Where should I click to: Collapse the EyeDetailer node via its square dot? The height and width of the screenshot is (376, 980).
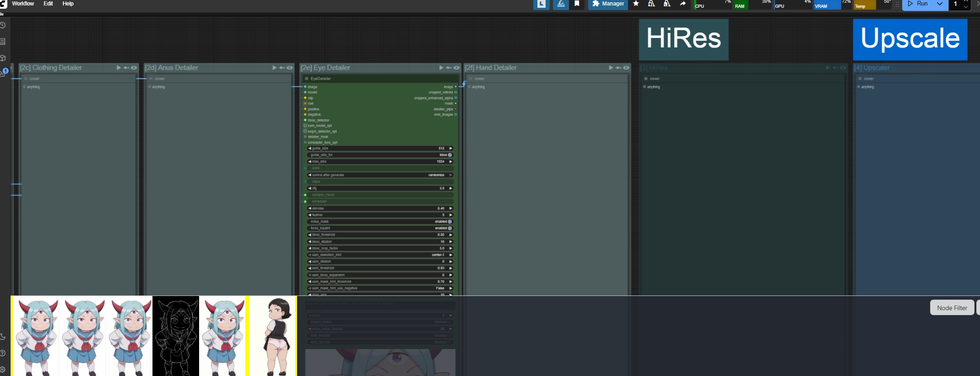(307, 79)
